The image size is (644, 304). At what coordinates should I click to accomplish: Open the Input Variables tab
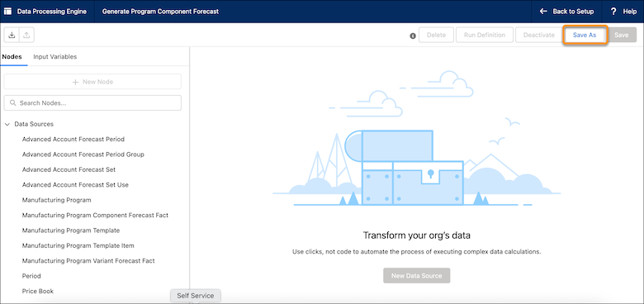coord(55,57)
